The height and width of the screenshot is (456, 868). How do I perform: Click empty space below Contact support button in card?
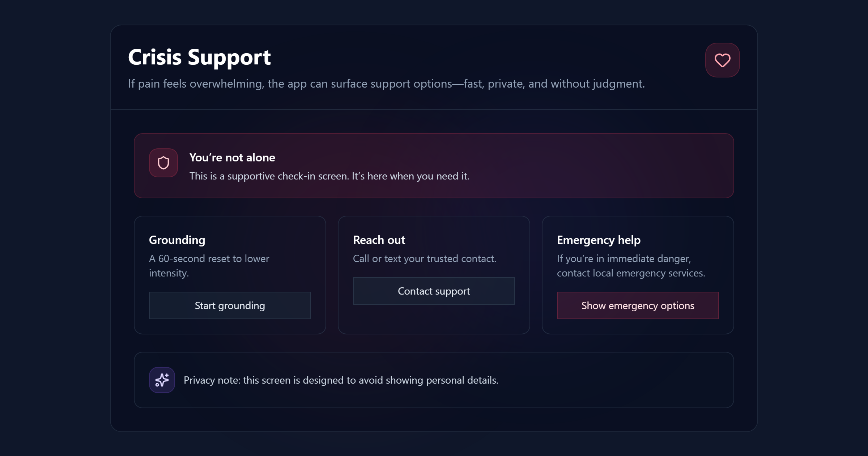pos(434,319)
